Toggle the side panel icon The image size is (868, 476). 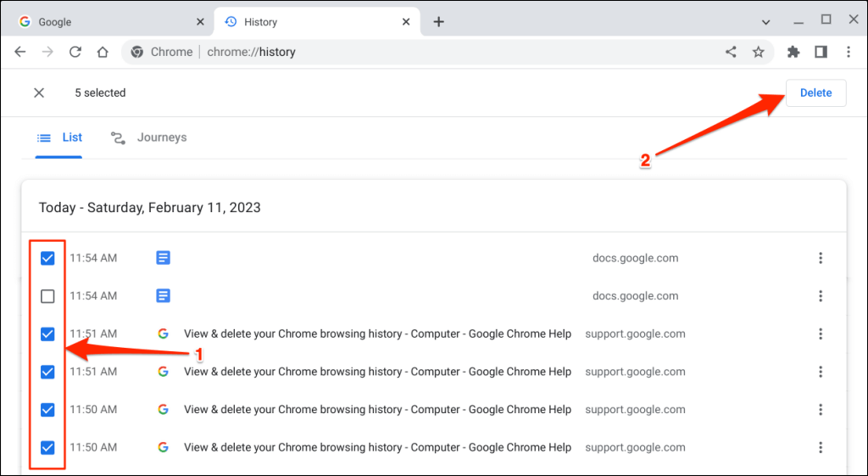point(821,52)
